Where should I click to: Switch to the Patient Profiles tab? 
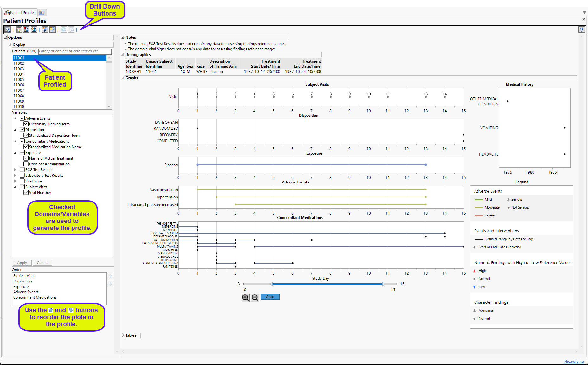click(20, 13)
